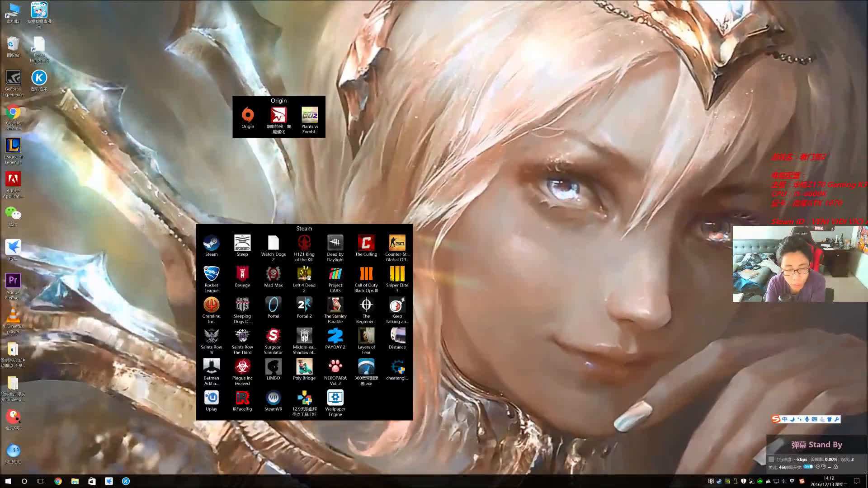Open Batman Arkham shortcut
868x488 pixels.
[x=211, y=372]
